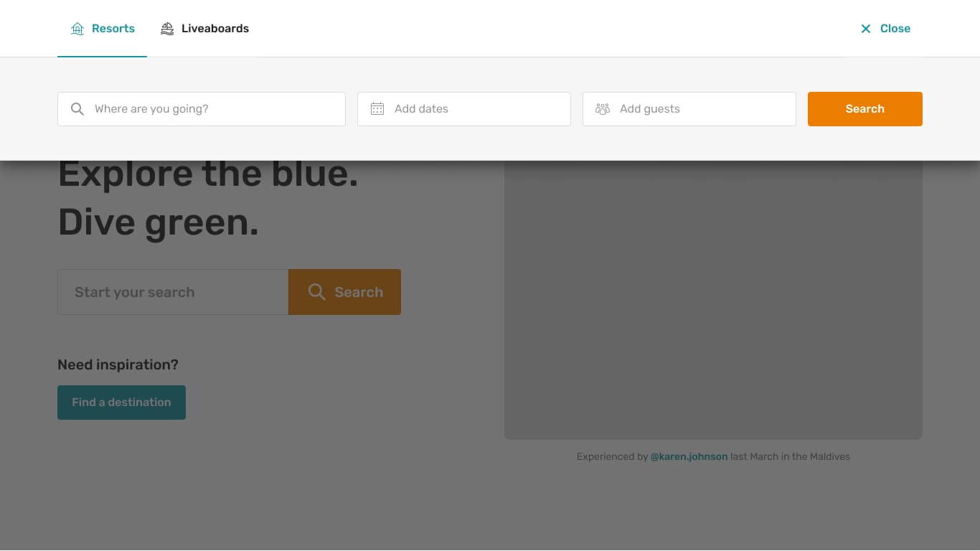The height and width of the screenshot is (551, 980).
Task: Open the Add guests selector
Action: [699, 109]
